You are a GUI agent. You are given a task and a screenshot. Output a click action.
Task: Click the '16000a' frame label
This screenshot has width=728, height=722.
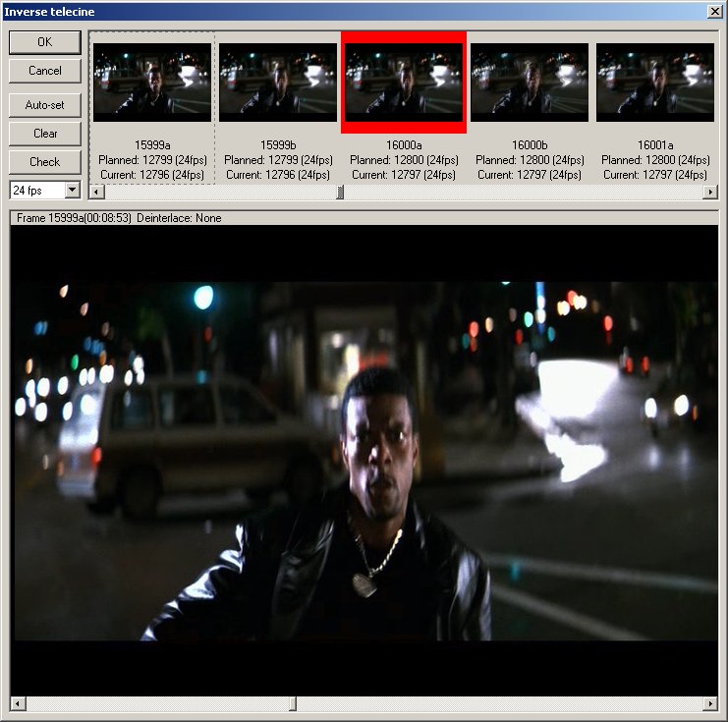404,145
